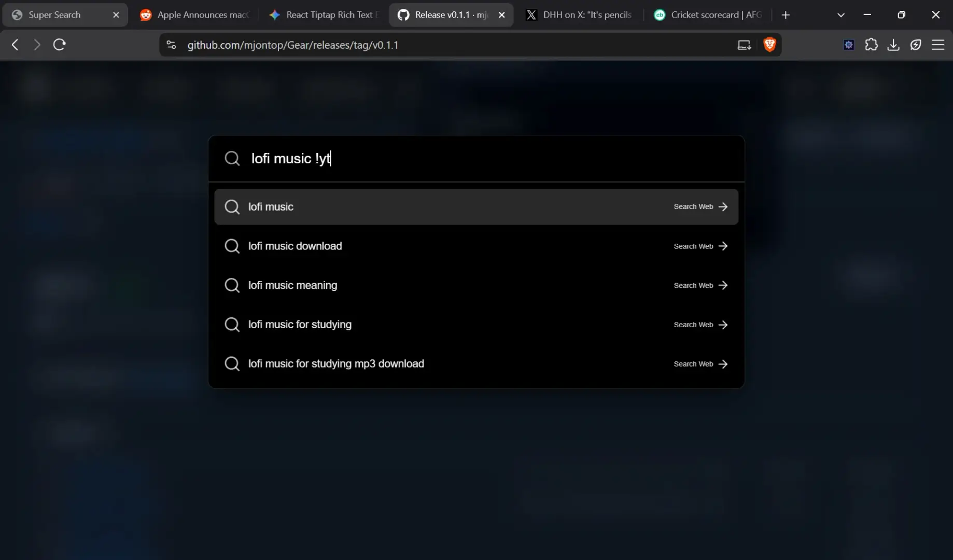Switch to the React Tiptap Rich Text tab
Viewport: 953px width, 560px height.
pyautogui.click(x=325, y=15)
